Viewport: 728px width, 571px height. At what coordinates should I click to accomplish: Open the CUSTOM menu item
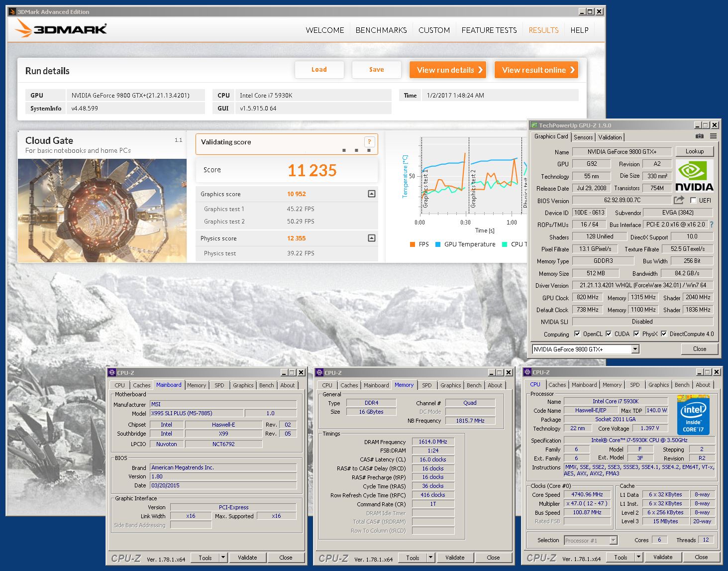pyautogui.click(x=434, y=30)
